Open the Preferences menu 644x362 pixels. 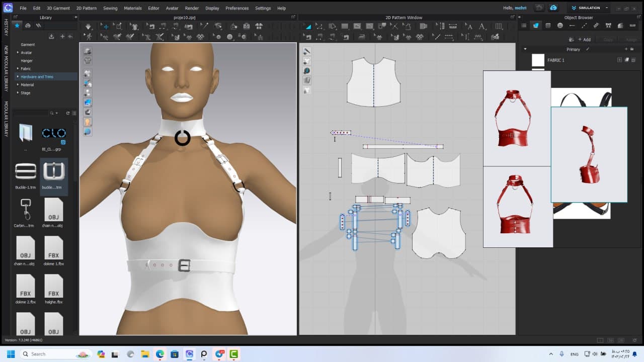click(237, 8)
